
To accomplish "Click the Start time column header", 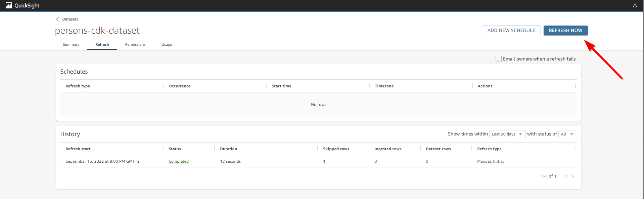I will click(x=281, y=86).
